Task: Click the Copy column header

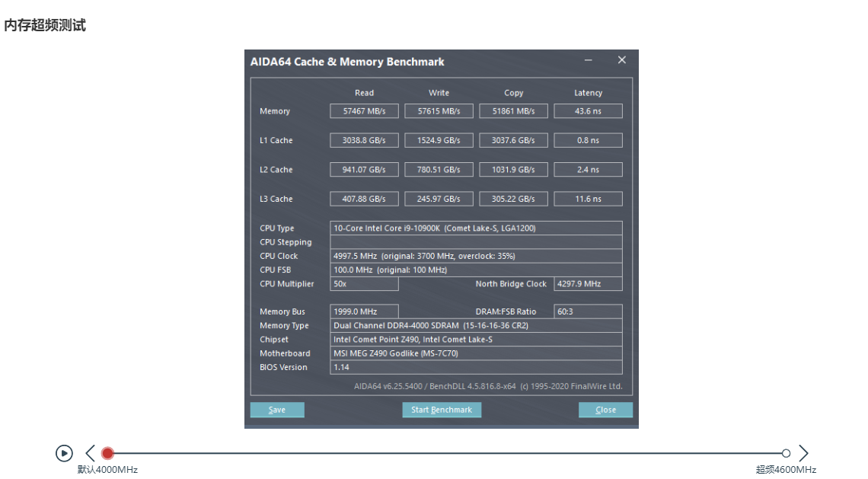Action: [514, 93]
